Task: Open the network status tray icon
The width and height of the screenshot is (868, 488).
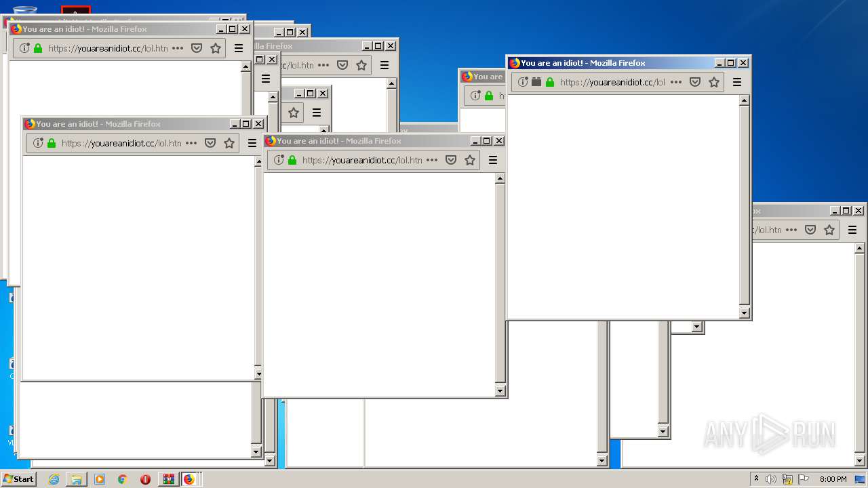Action: (x=787, y=479)
